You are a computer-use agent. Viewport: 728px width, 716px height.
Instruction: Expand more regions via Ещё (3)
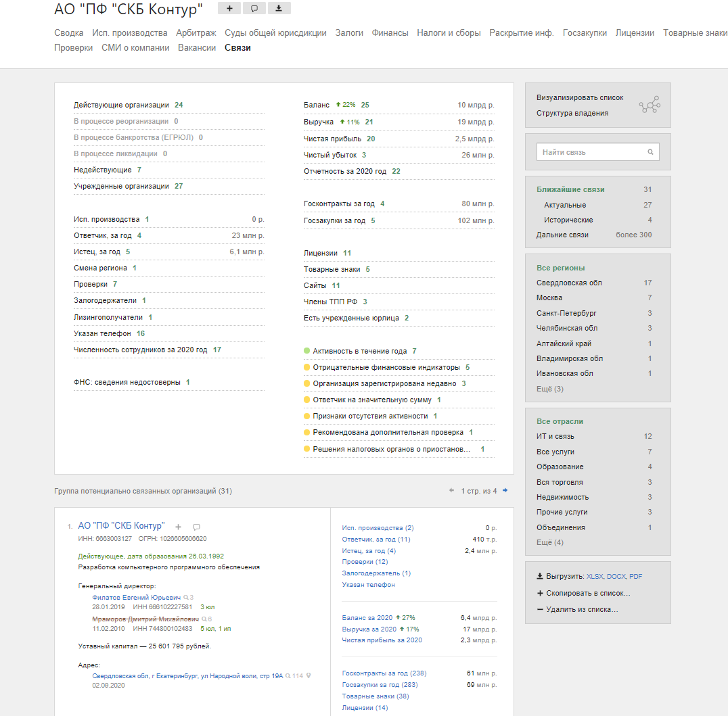point(549,389)
